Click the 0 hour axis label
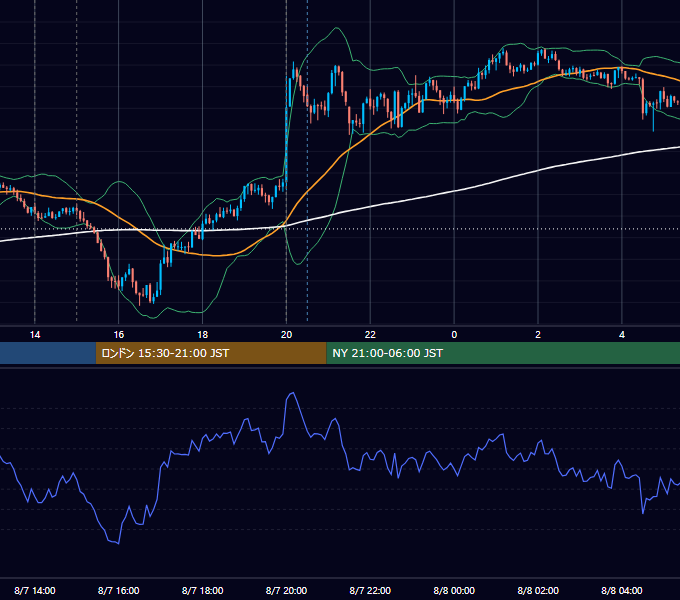Image resolution: width=680 pixels, height=600 pixels. pyautogui.click(x=454, y=335)
